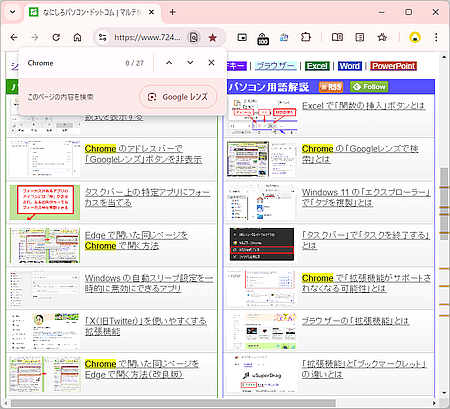Open タスクバー上の特定アプリにフォーカス article
Image resolution: width=450 pixels, height=409 pixels.
tap(147, 197)
